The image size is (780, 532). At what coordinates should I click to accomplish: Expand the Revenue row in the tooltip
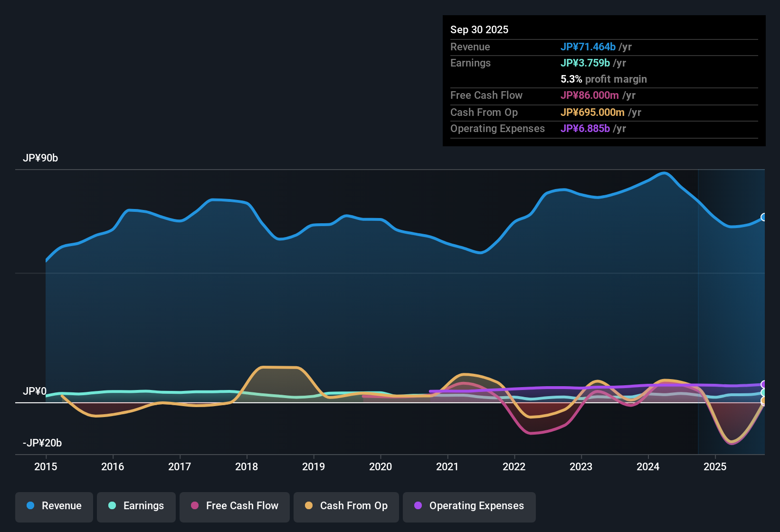(470, 47)
